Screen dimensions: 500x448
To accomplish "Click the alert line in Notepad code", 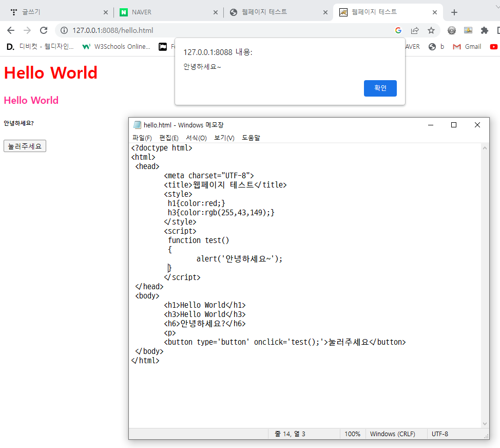I will [x=239, y=259].
